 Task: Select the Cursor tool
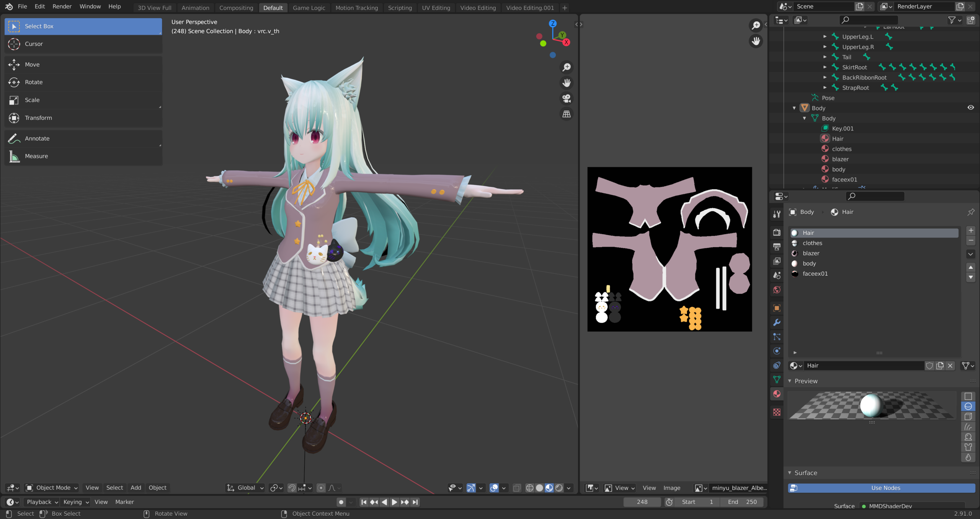point(83,44)
